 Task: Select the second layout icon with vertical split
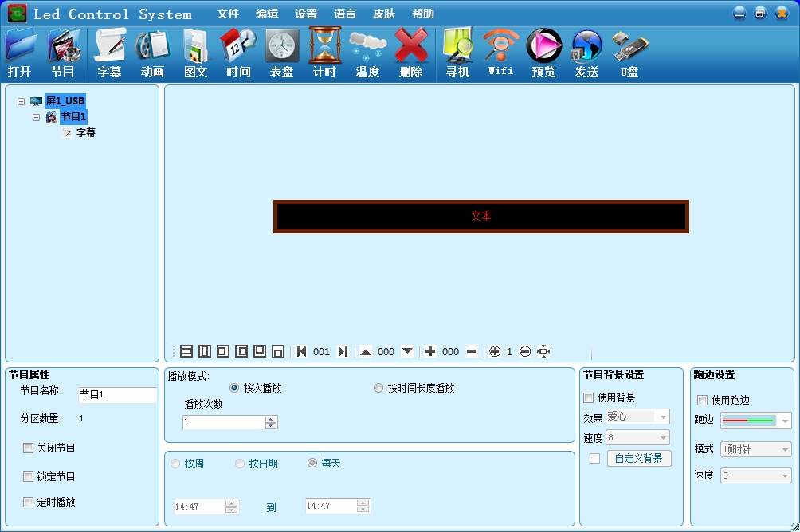pyautogui.click(x=205, y=351)
